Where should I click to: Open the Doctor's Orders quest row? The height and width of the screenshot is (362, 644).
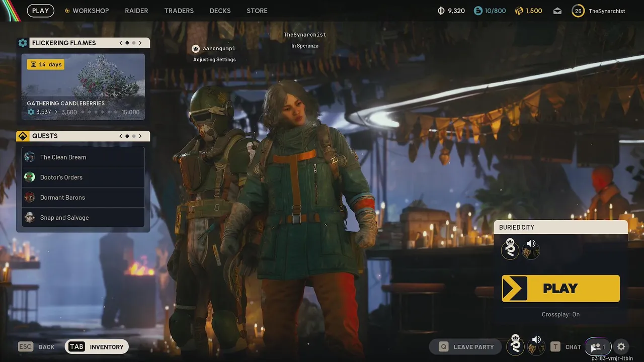[x=83, y=177]
